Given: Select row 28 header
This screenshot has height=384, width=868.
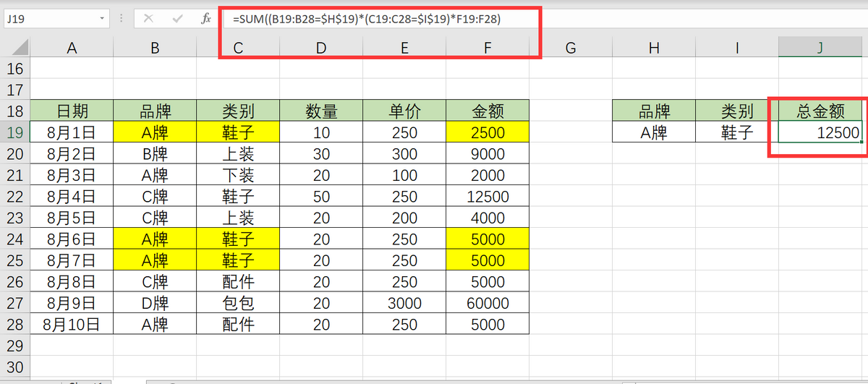Looking at the screenshot, I should tap(15, 324).
